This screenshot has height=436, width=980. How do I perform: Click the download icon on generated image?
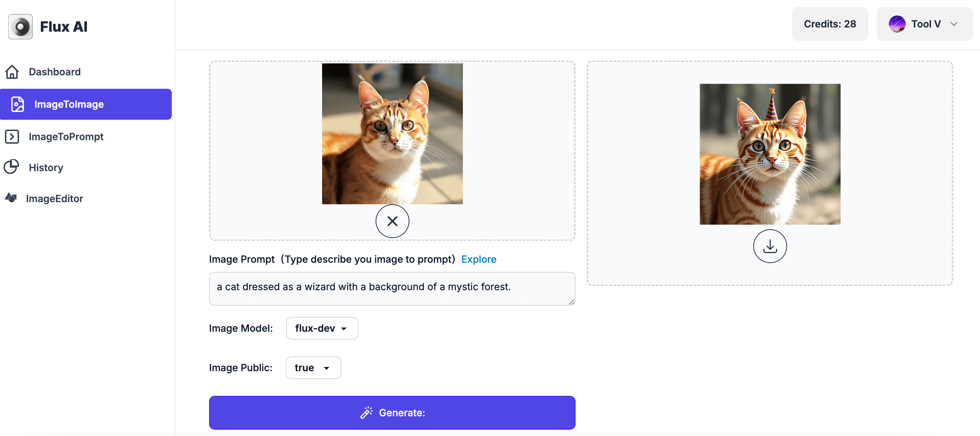(x=770, y=246)
